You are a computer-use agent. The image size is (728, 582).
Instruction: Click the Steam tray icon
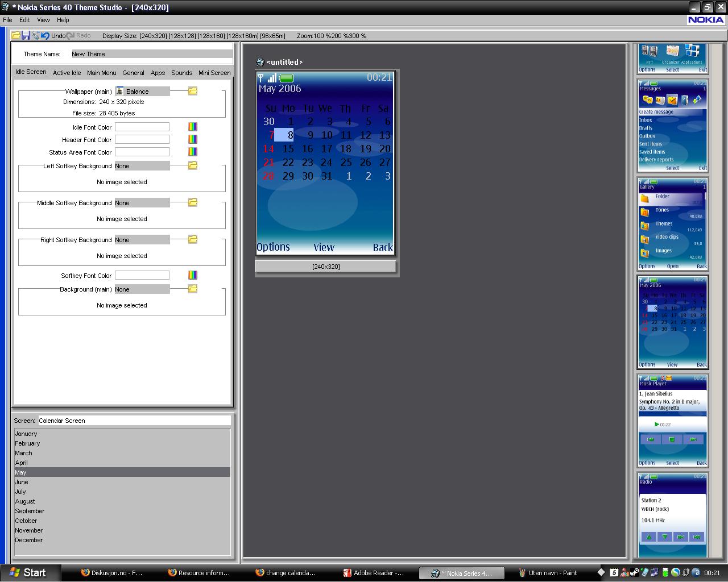click(x=634, y=572)
